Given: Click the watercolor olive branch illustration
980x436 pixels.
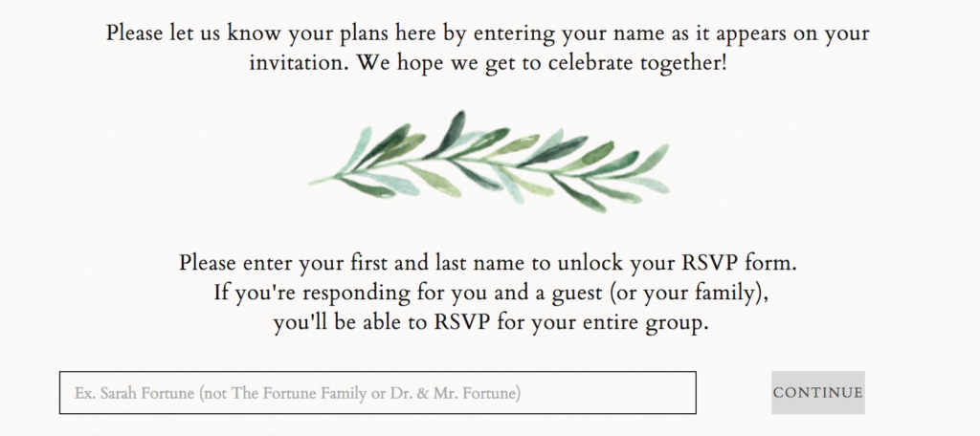Looking at the screenshot, I should pos(489,162).
